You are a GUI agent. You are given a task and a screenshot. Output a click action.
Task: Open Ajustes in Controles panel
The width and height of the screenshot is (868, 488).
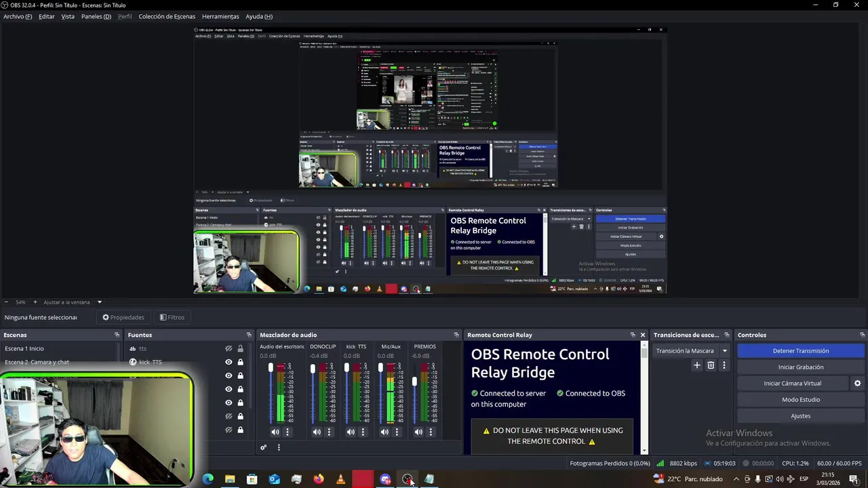tap(801, 416)
